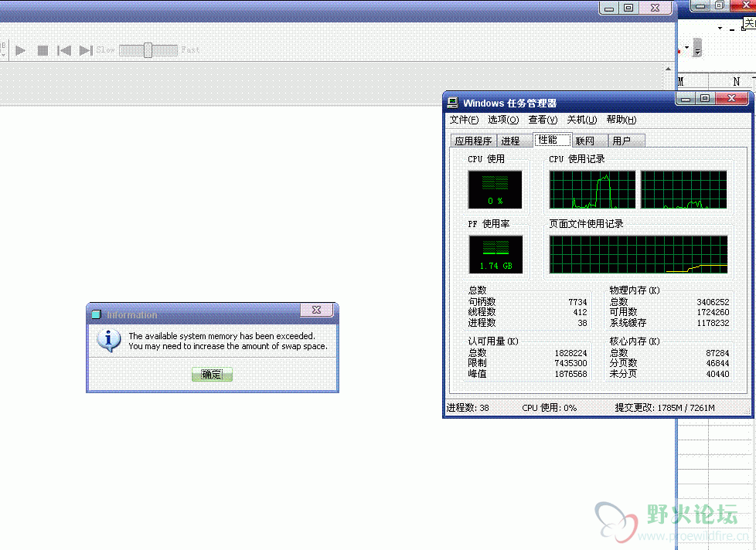Open the 关机(U) menu in Task Manager

pyautogui.click(x=582, y=120)
